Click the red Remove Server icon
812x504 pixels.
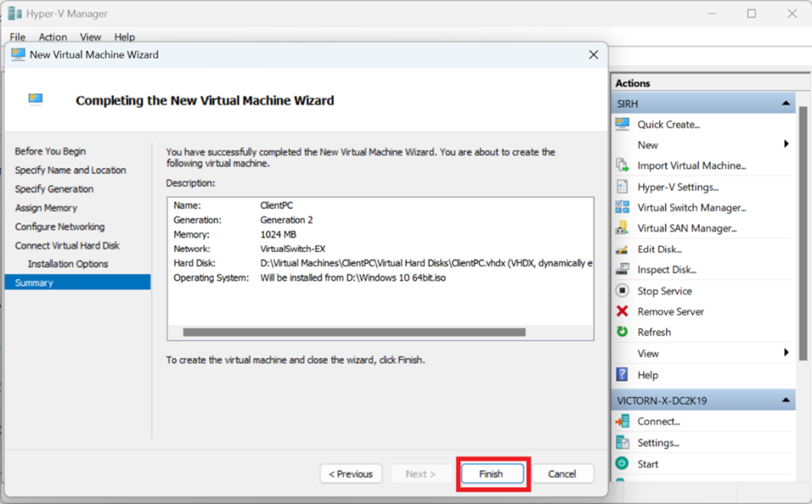[x=622, y=311]
